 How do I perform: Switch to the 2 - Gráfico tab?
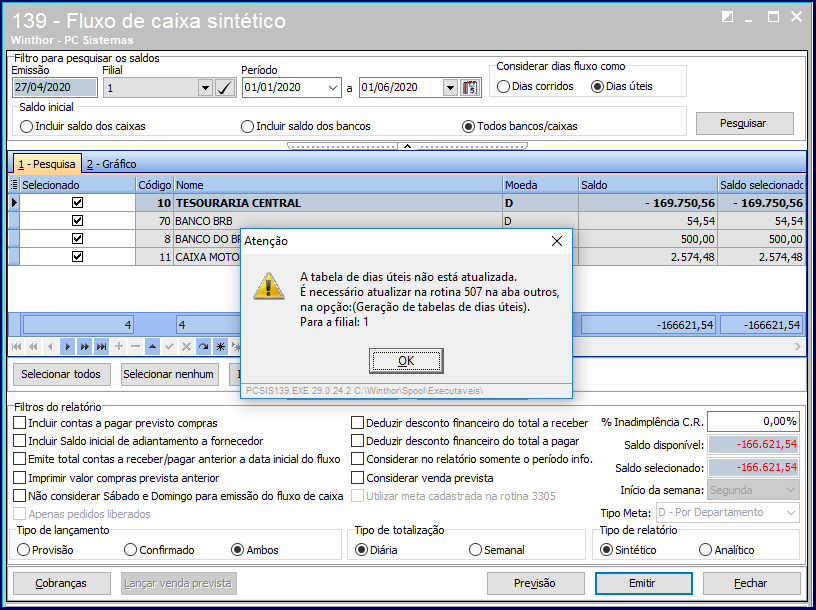click(x=111, y=164)
